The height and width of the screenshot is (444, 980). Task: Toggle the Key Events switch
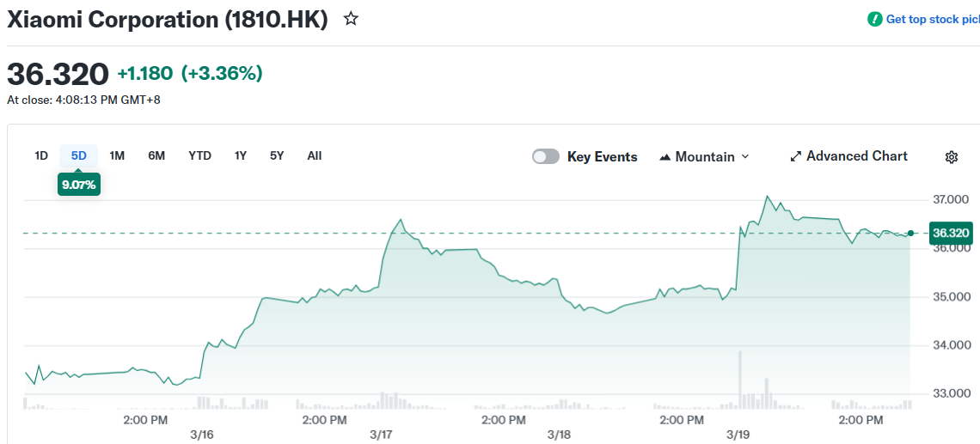click(x=546, y=157)
